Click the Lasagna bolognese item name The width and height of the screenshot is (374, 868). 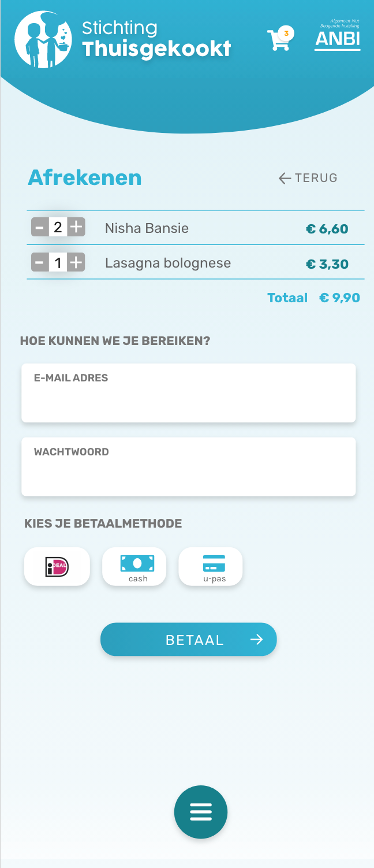click(168, 264)
